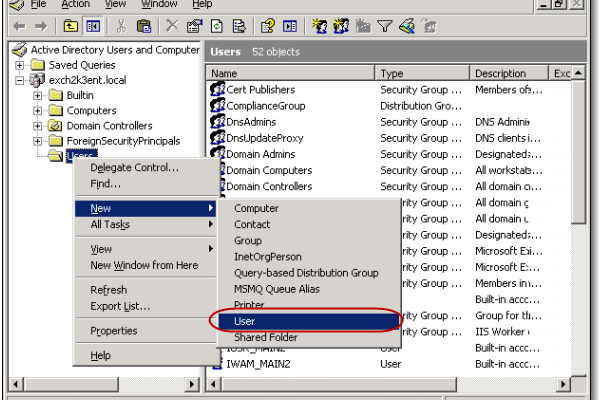Image resolution: width=608 pixels, height=400 pixels.
Task: Click the Delete (X) toolbar icon
Action: 171,25
